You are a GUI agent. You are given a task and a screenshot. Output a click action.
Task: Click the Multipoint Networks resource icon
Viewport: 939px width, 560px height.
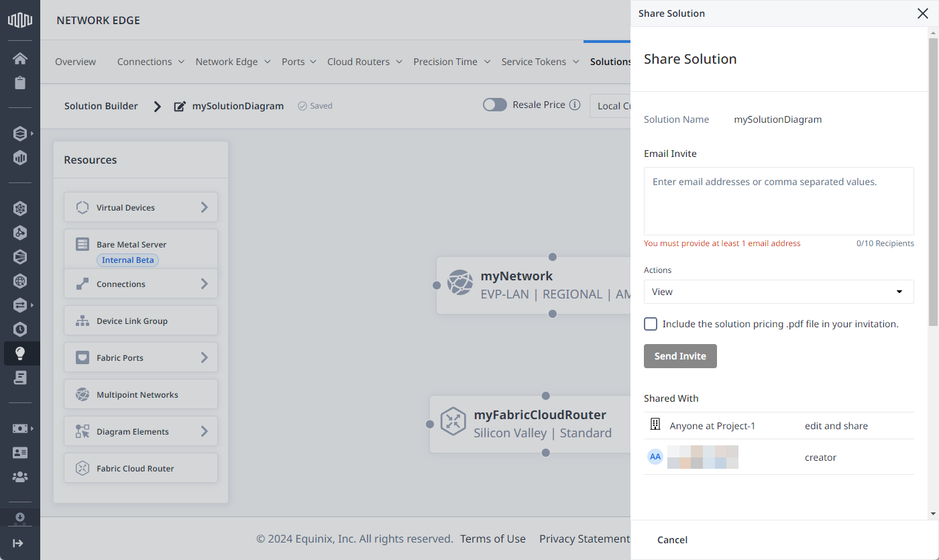tap(82, 394)
